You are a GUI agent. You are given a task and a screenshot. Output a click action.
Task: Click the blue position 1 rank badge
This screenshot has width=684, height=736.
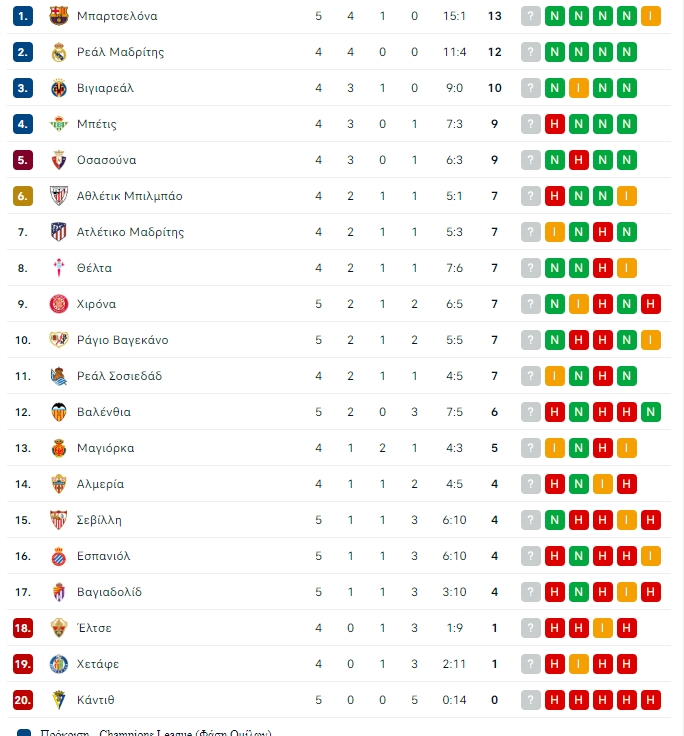[23, 16]
